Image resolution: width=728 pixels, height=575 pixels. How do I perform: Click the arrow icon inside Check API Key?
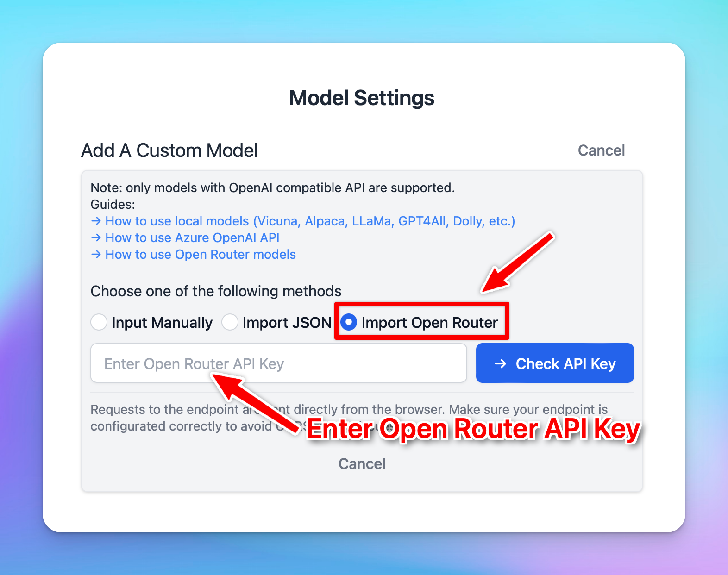[x=501, y=364]
